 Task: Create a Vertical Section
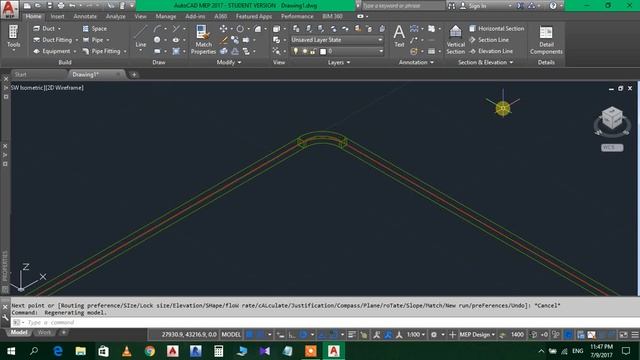(x=456, y=40)
